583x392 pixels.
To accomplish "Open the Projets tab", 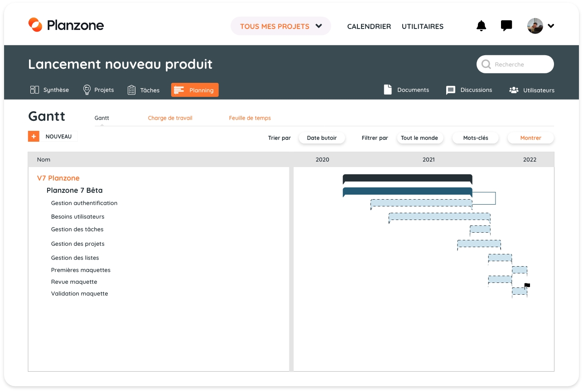I will pos(98,90).
